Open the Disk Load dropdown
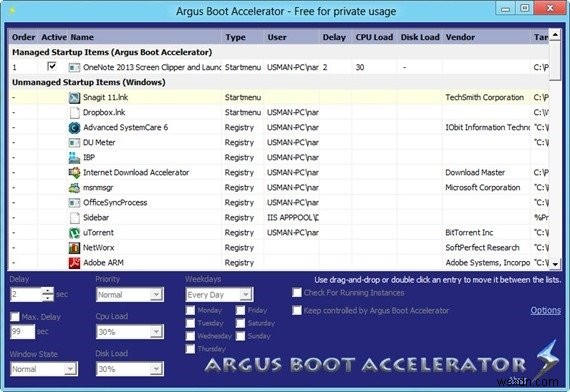 coord(130,369)
